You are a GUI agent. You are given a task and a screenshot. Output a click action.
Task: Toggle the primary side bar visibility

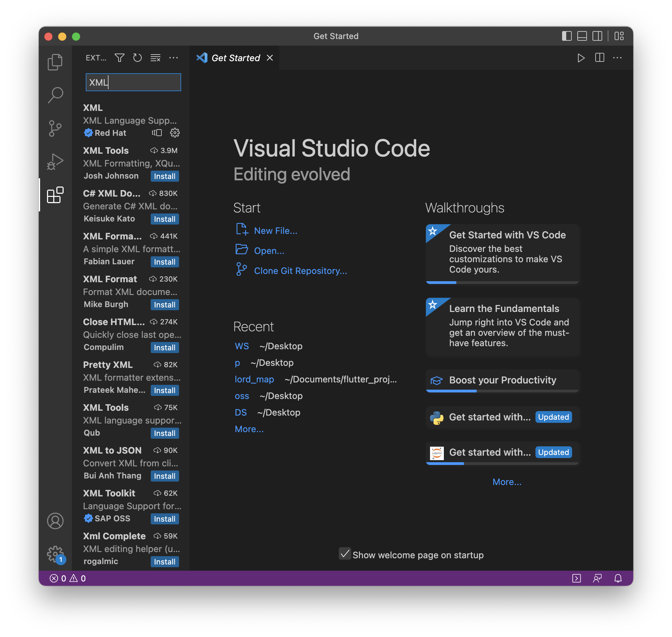point(567,36)
